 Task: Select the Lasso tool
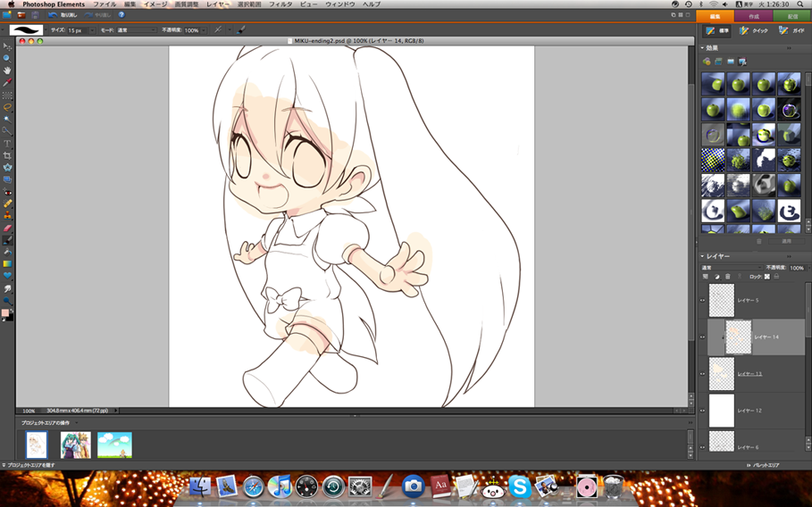[x=7, y=107]
